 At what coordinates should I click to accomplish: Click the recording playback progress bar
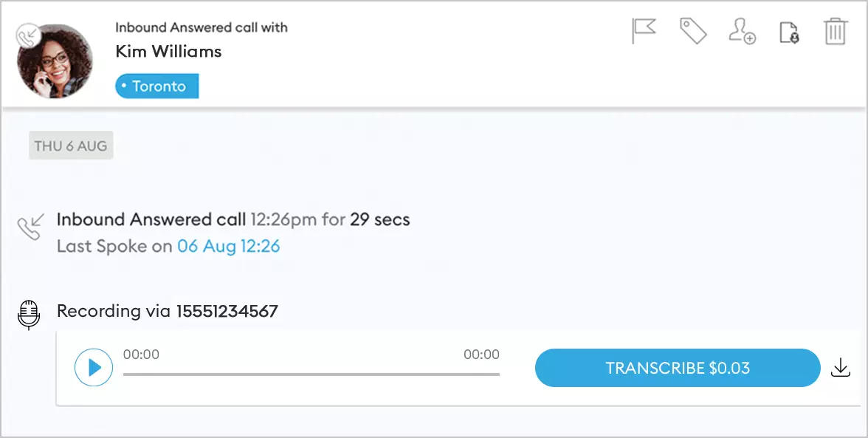[x=311, y=374]
